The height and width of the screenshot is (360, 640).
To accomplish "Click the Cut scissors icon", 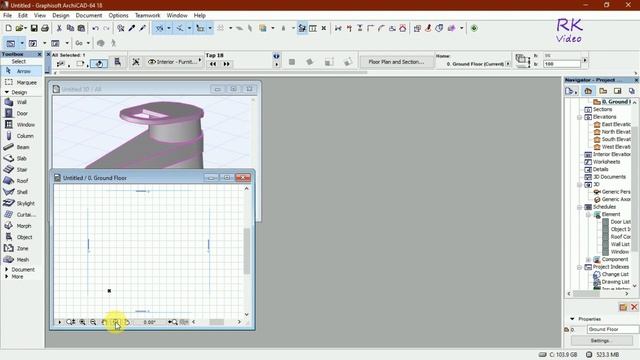I will pyautogui.click(x=59, y=28).
